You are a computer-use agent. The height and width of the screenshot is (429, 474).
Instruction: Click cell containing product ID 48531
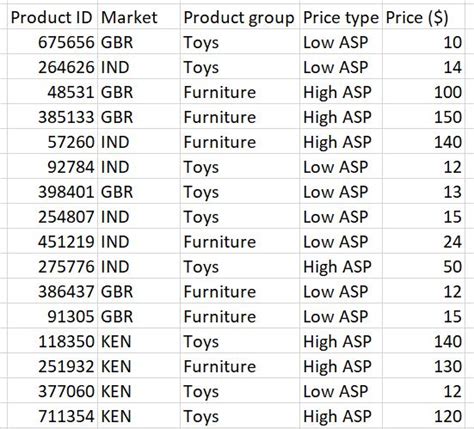coord(52,92)
